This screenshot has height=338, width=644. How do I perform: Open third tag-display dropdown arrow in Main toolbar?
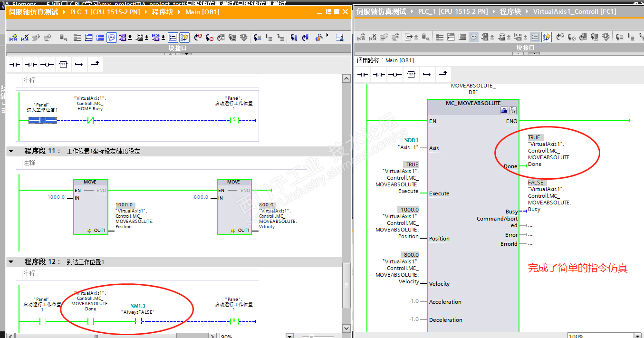tap(163, 38)
